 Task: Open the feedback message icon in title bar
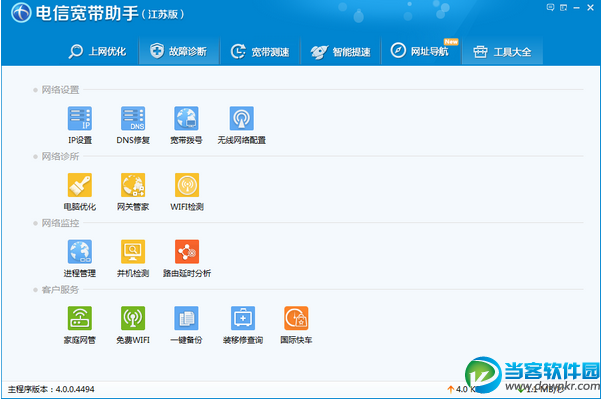pyautogui.click(x=550, y=7)
